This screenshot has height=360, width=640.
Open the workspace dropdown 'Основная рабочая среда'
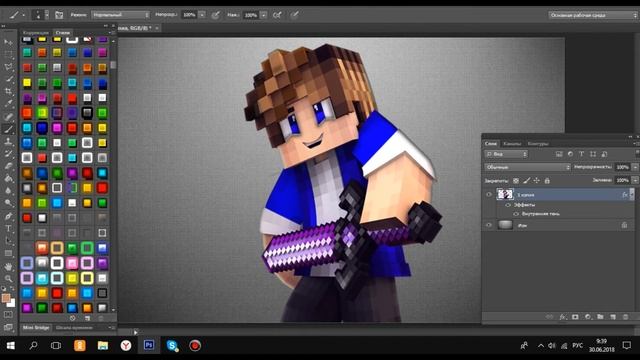click(593, 15)
